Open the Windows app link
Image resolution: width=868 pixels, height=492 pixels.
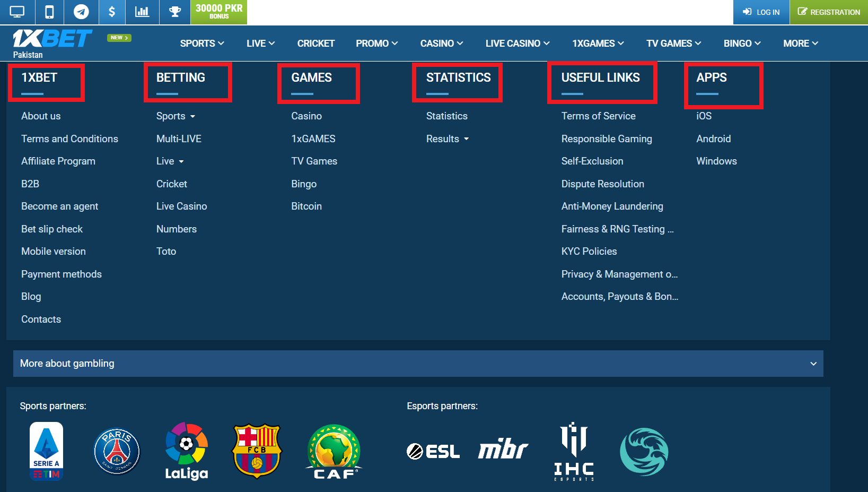pos(716,161)
